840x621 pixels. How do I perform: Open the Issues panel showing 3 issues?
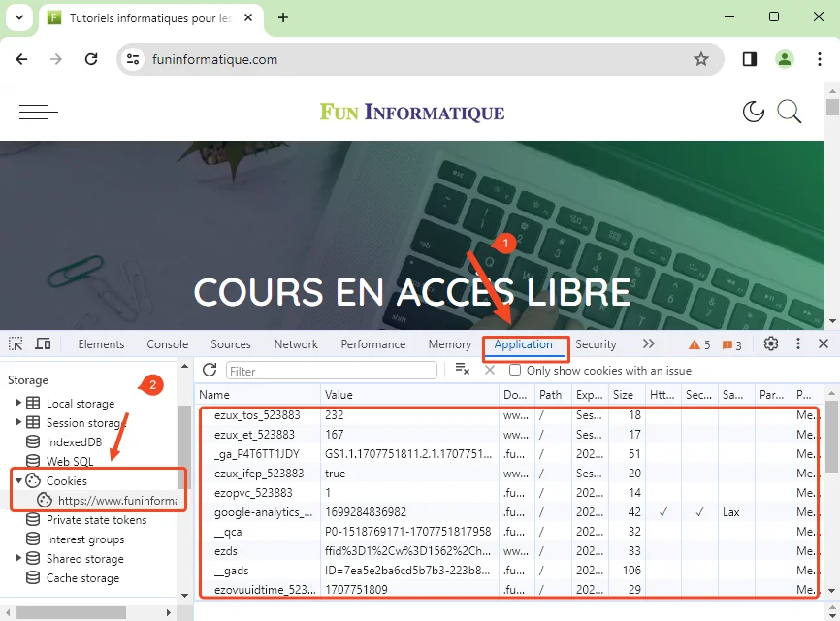pyautogui.click(x=727, y=343)
